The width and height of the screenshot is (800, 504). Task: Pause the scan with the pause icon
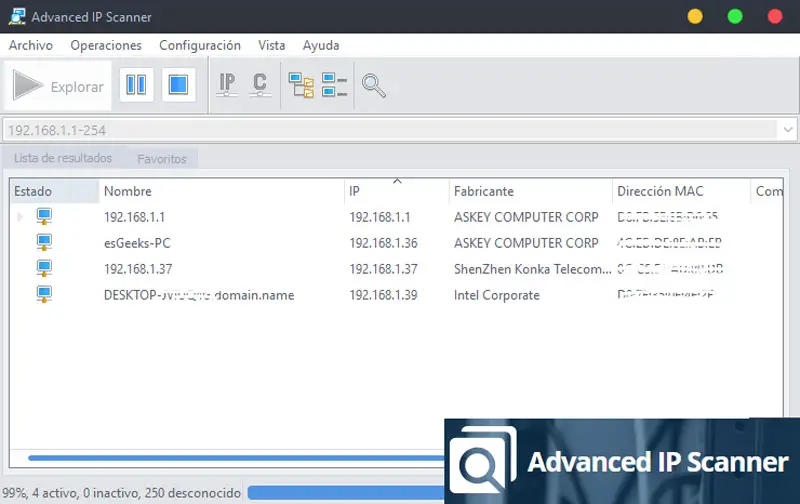pos(136,85)
